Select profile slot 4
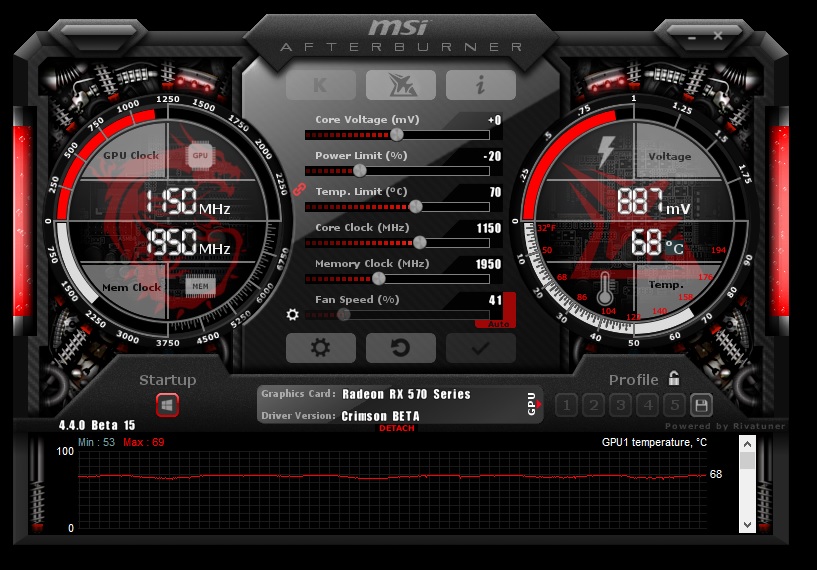 click(648, 405)
